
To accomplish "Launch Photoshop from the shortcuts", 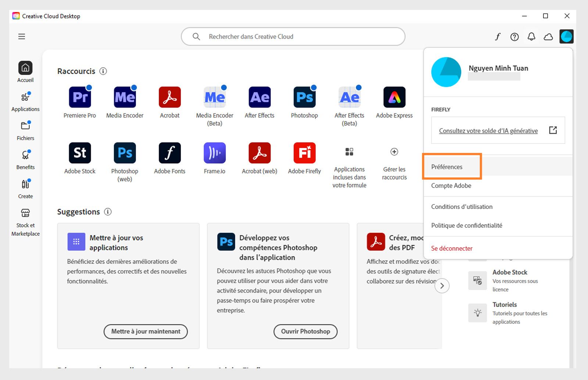I will coord(304,97).
